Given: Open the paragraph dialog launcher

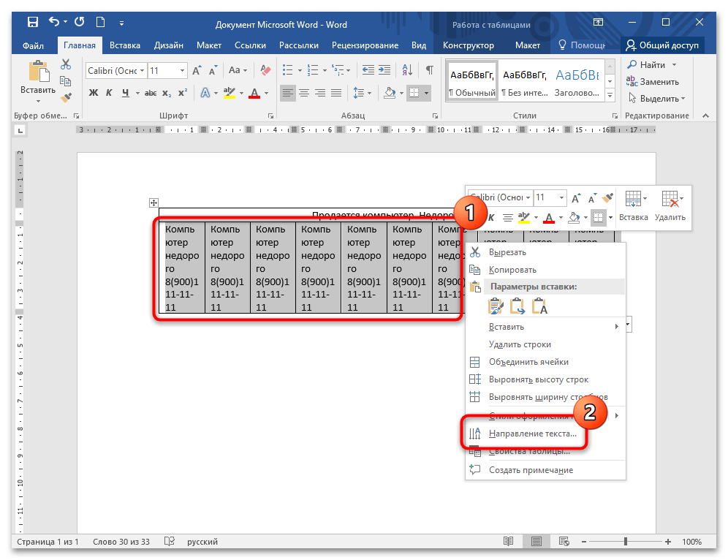Looking at the screenshot, I should [435, 116].
